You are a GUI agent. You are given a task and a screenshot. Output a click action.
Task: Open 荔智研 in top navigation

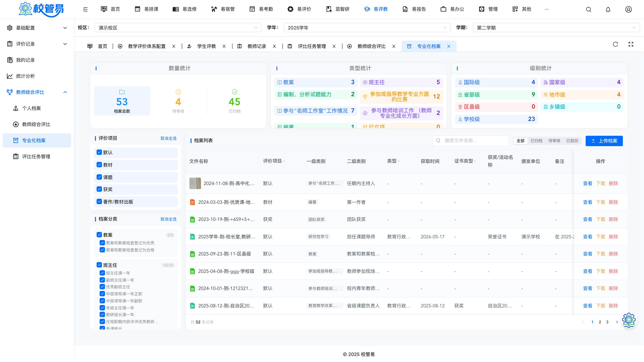point(338,9)
